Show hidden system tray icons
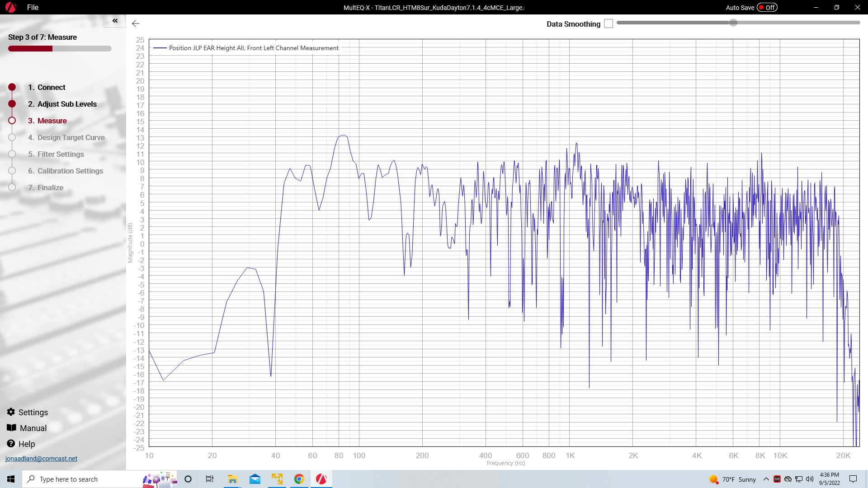 (766, 479)
